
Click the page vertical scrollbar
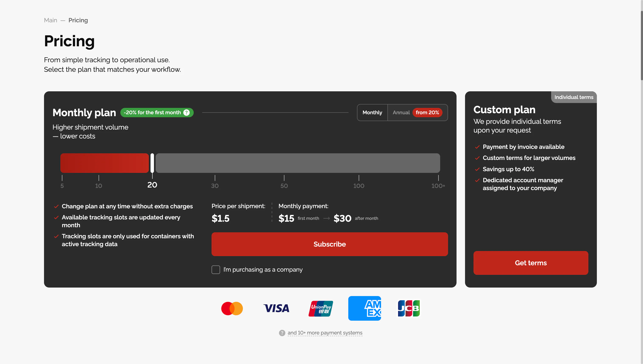pos(642,45)
